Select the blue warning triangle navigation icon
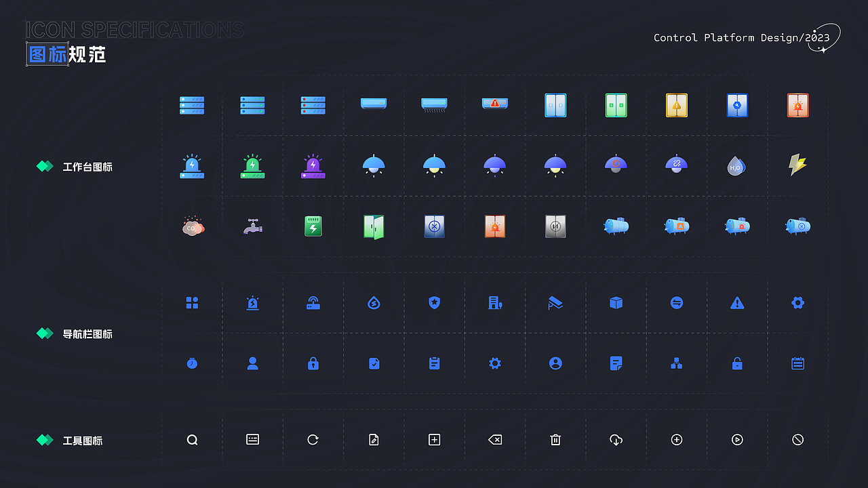Screen dimensions: 868x488 click(x=737, y=303)
